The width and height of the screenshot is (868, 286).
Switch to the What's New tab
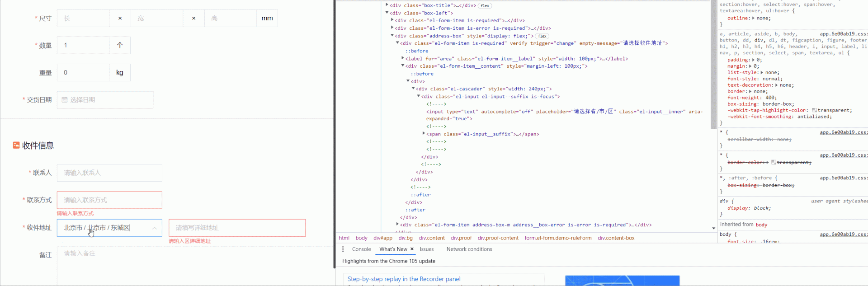(393, 249)
